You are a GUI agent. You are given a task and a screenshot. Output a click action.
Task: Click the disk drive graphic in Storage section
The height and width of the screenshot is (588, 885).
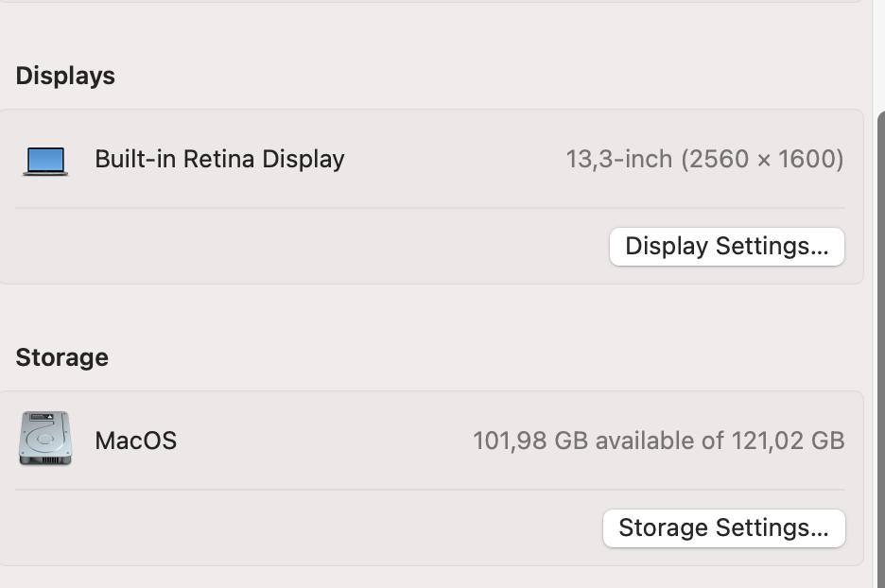tap(44, 441)
